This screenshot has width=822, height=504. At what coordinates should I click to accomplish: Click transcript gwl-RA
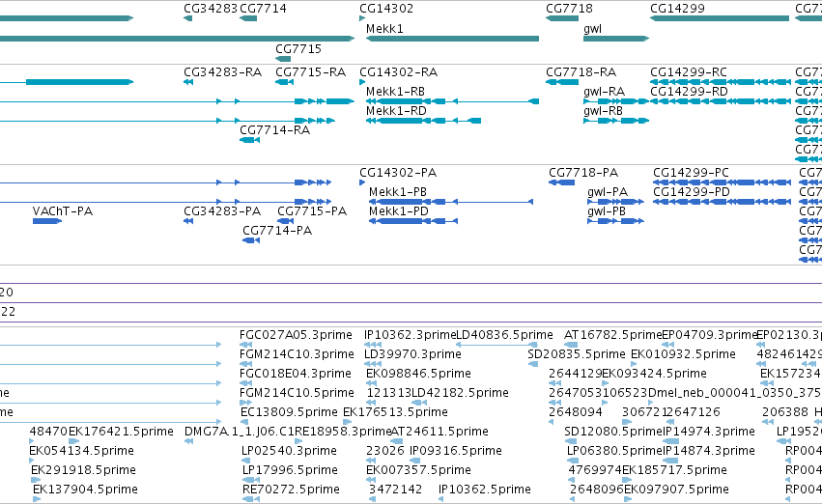coord(604,92)
